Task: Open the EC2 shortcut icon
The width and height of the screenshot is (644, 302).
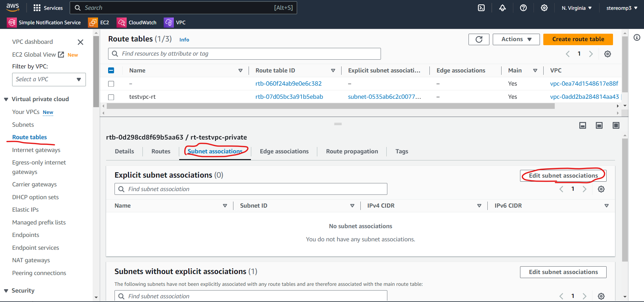Action: pos(93,23)
